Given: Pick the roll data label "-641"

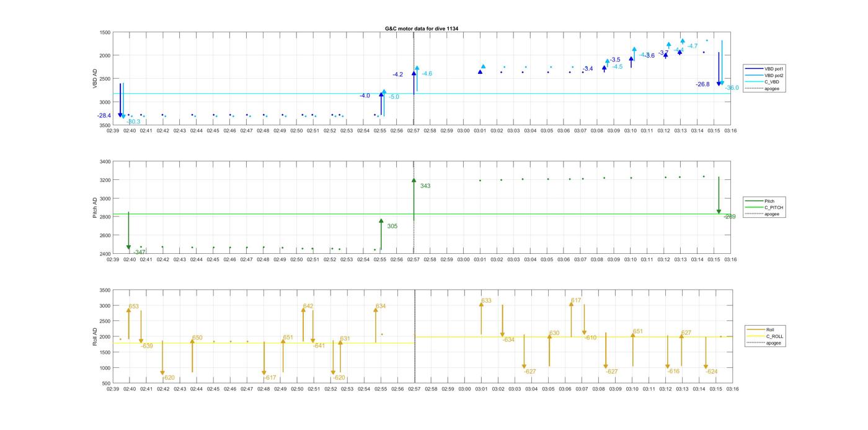Looking at the screenshot, I should (319, 346).
